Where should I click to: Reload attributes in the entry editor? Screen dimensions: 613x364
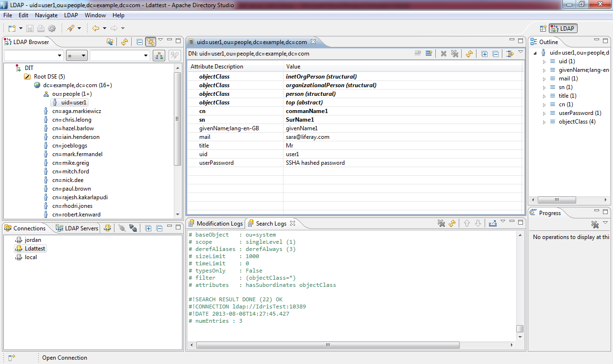[469, 54]
